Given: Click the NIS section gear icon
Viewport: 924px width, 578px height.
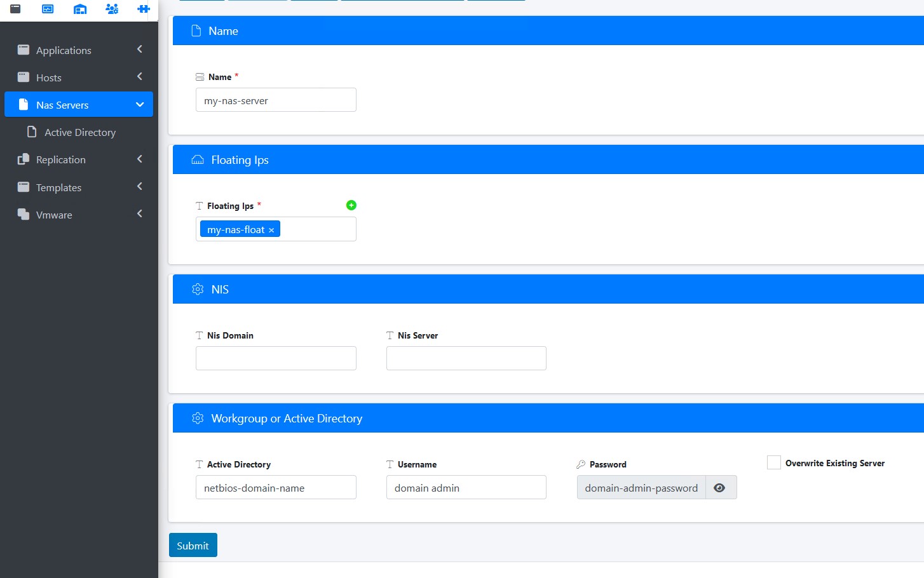Looking at the screenshot, I should [198, 289].
